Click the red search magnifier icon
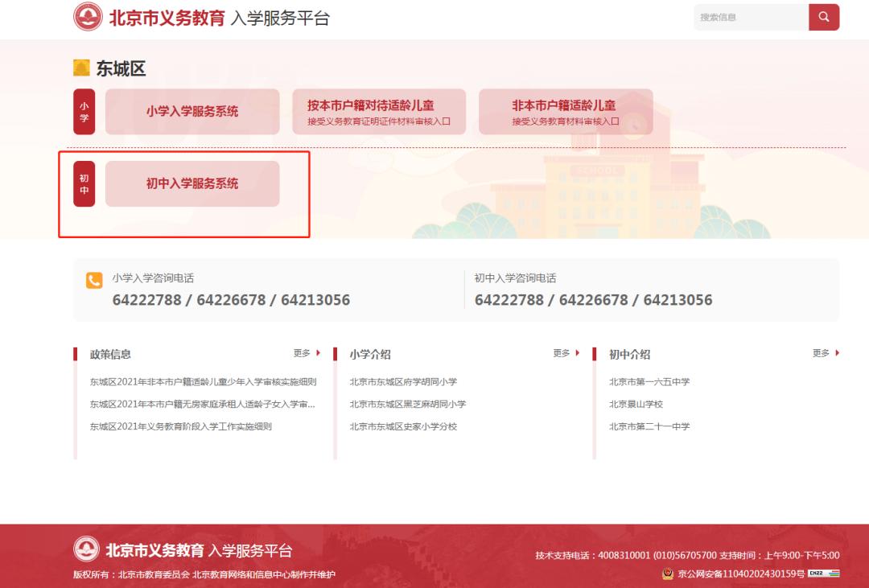Image resolution: width=869 pixels, height=588 pixels. pyautogui.click(x=823, y=17)
